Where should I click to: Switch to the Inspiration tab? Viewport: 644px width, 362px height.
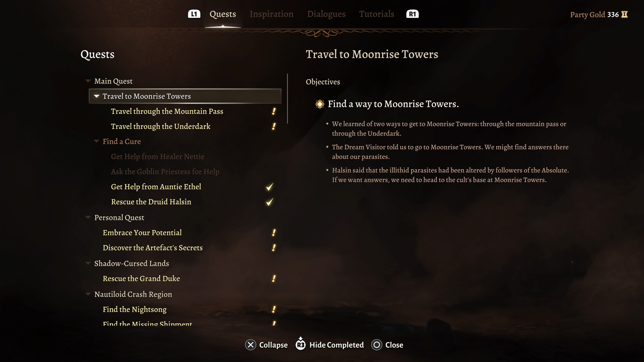[x=272, y=14]
